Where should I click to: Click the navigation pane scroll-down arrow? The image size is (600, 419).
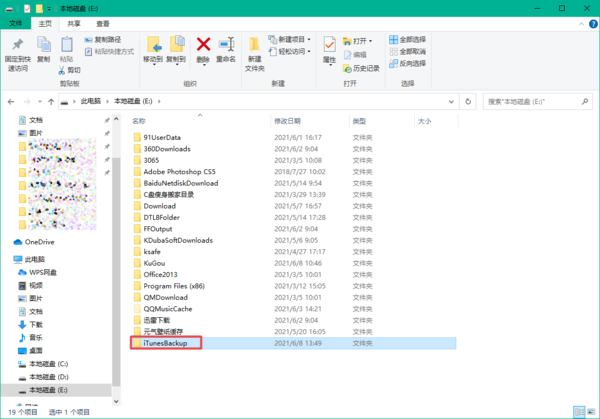[x=116, y=401]
